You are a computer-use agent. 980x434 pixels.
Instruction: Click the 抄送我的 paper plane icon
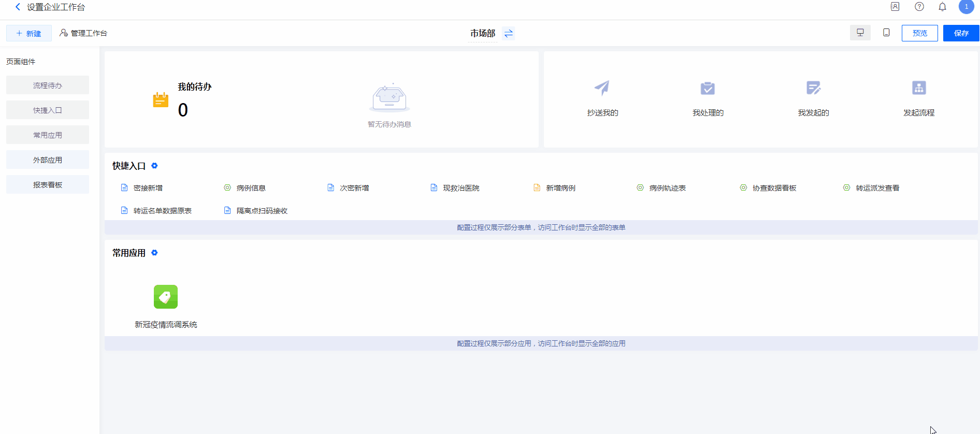pos(602,88)
